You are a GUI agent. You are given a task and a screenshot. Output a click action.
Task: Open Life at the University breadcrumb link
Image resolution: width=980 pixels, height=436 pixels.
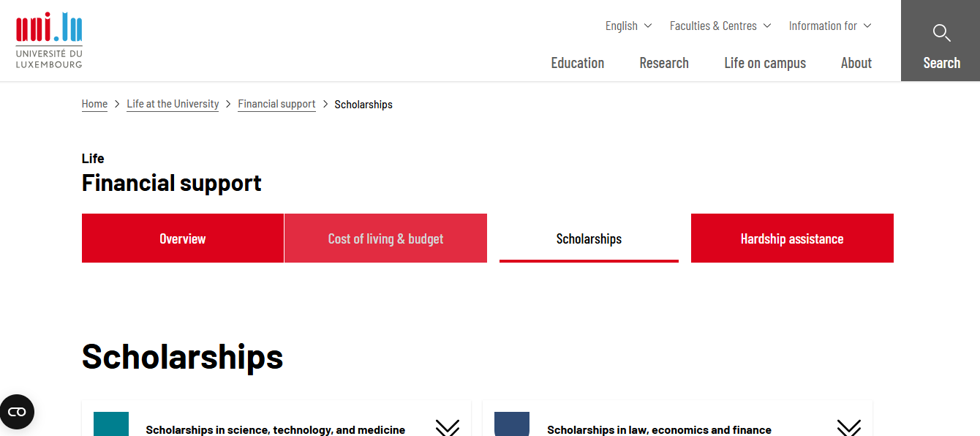[x=173, y=104]
